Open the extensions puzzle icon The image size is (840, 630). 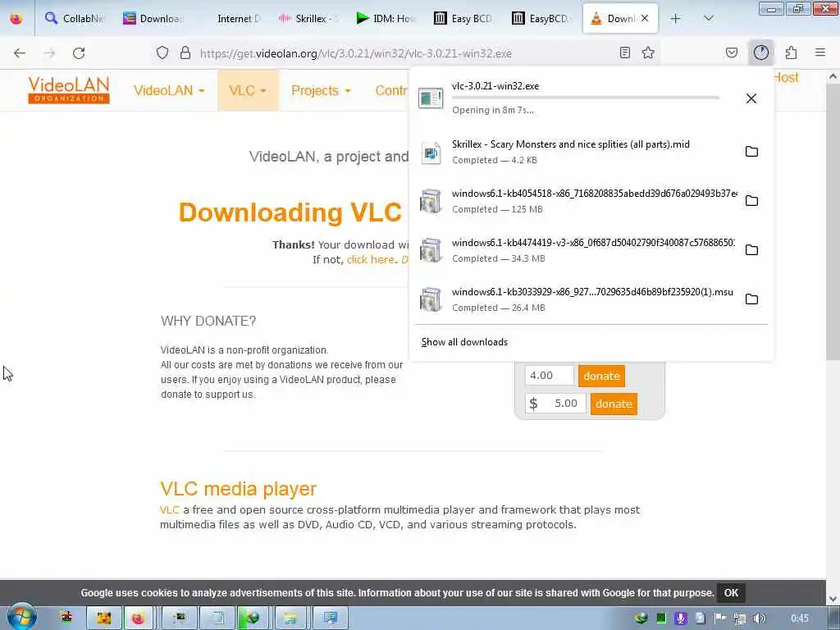[791, 52]
